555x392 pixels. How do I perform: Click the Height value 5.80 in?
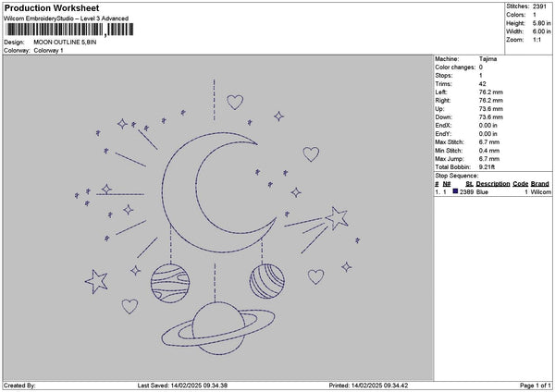(x=541, y=23)
